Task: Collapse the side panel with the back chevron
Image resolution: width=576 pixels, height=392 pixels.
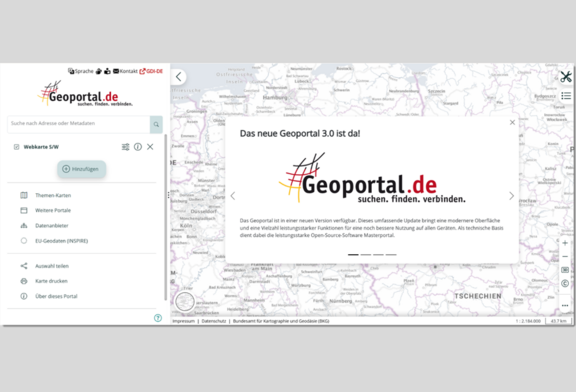Action: 179,77
